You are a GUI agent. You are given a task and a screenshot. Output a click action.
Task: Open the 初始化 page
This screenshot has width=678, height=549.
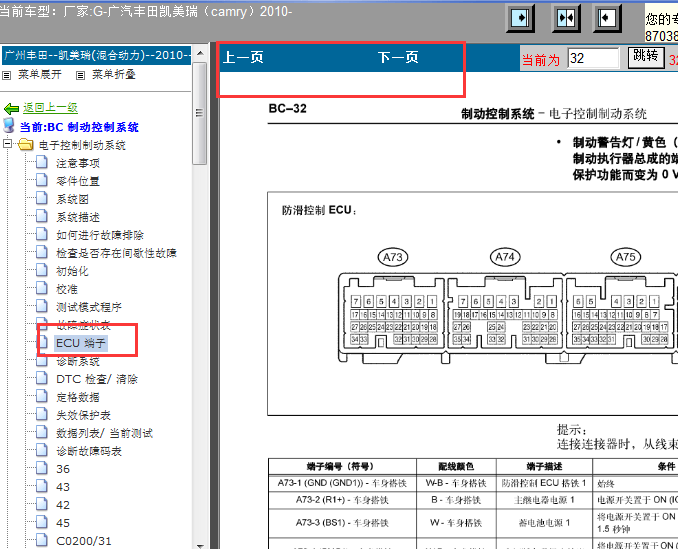72,271
